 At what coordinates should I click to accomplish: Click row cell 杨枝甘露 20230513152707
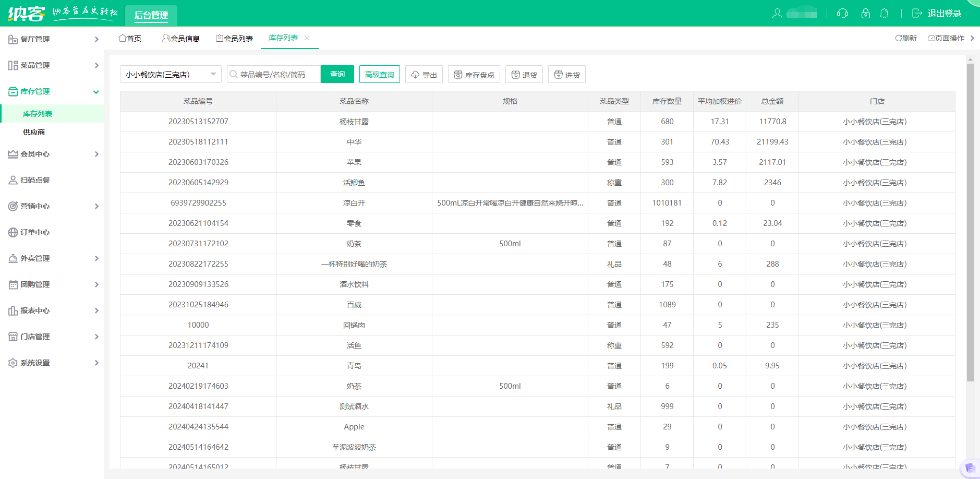pos(198,122)
